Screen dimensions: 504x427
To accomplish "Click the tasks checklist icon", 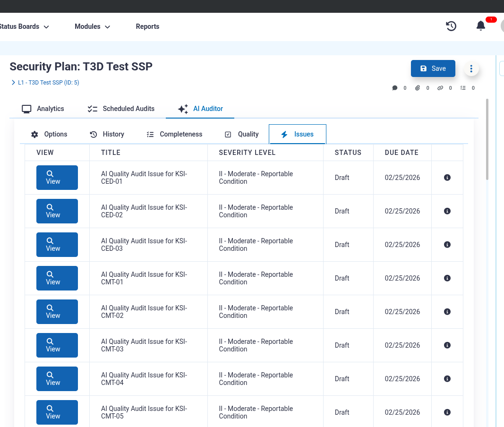I will coord(463,88).
